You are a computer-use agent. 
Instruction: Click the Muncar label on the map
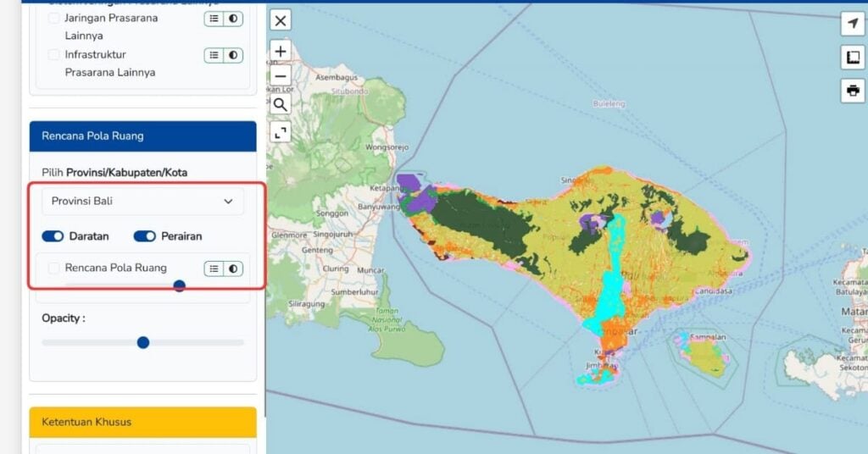[370, 270]
